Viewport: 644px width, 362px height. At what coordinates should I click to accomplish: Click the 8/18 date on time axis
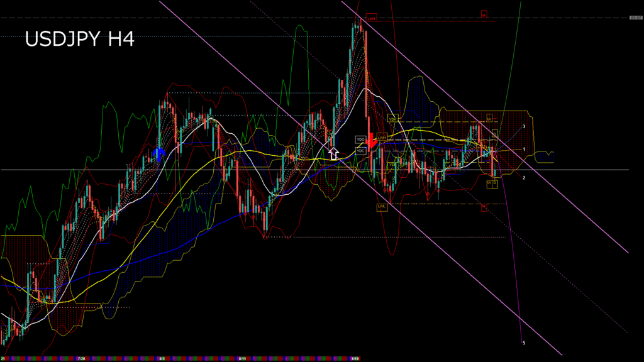point(355,359)
